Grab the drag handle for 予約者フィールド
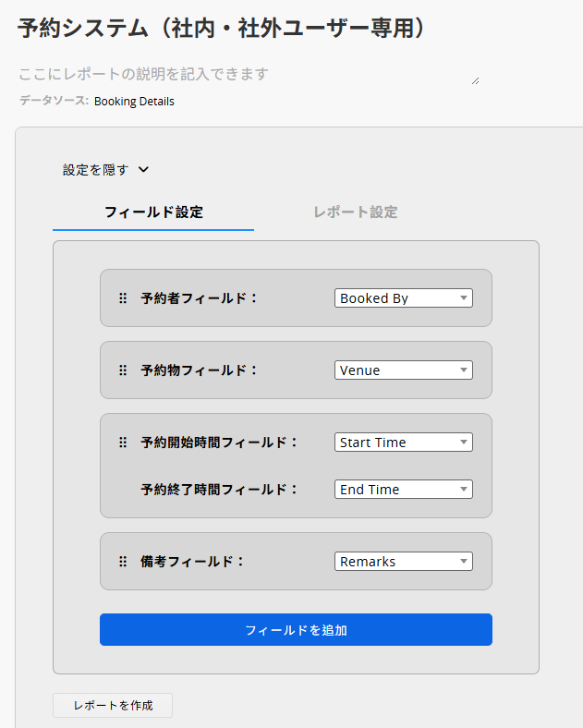583x728 pixels. coord(123,298)
